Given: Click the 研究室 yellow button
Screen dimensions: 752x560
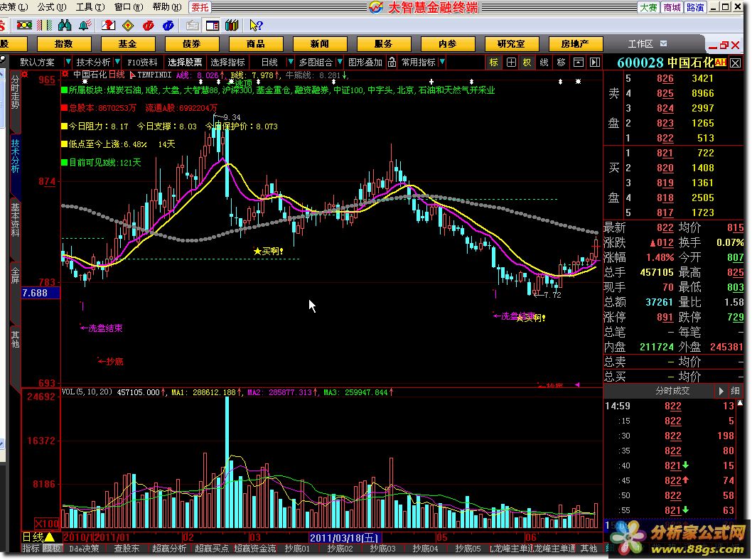Looking at the screenshot, I should tap(511, 44).
